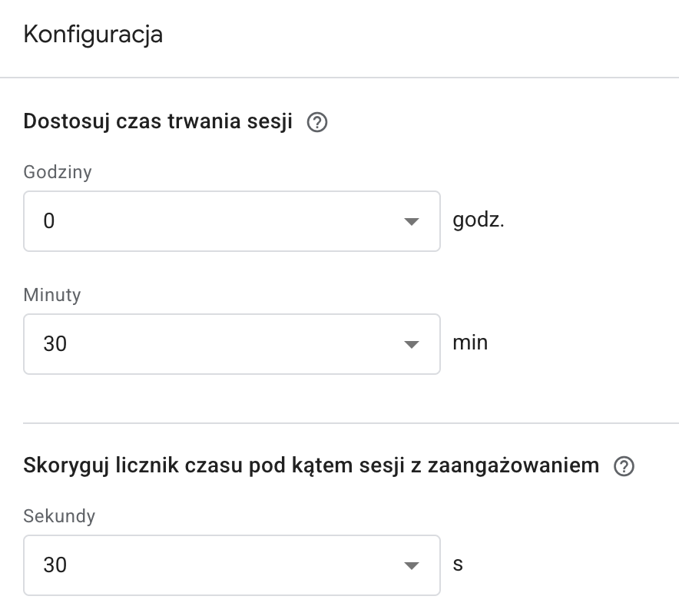Image resolution: width=679 pixels, height=616 pixels.
Task: Click the Minuty field label
Action: (x=52, y=295)
